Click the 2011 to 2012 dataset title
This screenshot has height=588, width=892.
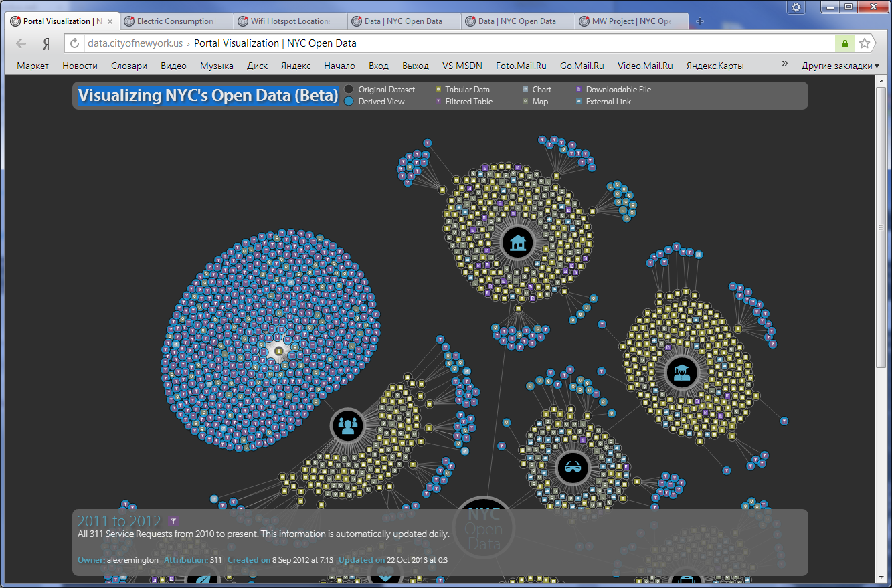coord(119,521)
